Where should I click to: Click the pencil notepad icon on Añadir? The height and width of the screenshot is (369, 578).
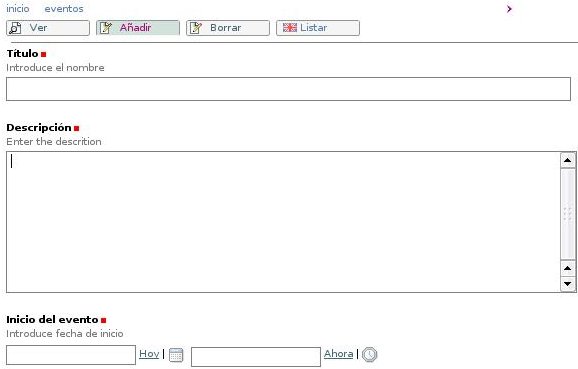click(106, 28)
